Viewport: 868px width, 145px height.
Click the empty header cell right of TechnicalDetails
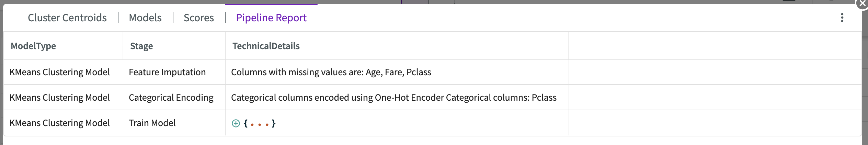point(715,46)
